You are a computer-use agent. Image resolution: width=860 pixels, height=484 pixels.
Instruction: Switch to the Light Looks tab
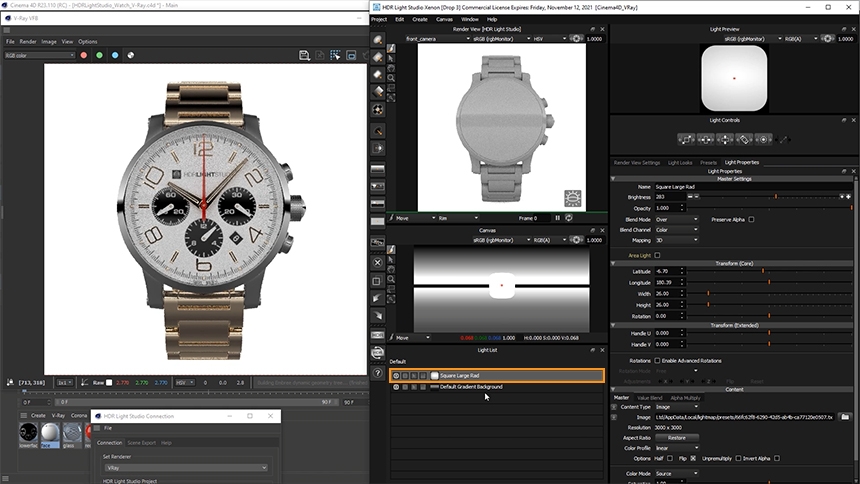(680, 162)
